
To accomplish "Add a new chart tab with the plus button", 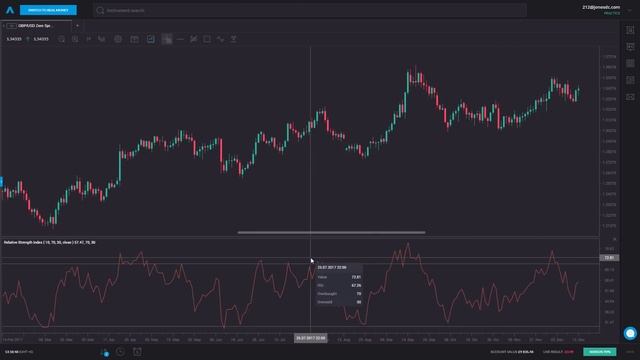I will point(77,26).
